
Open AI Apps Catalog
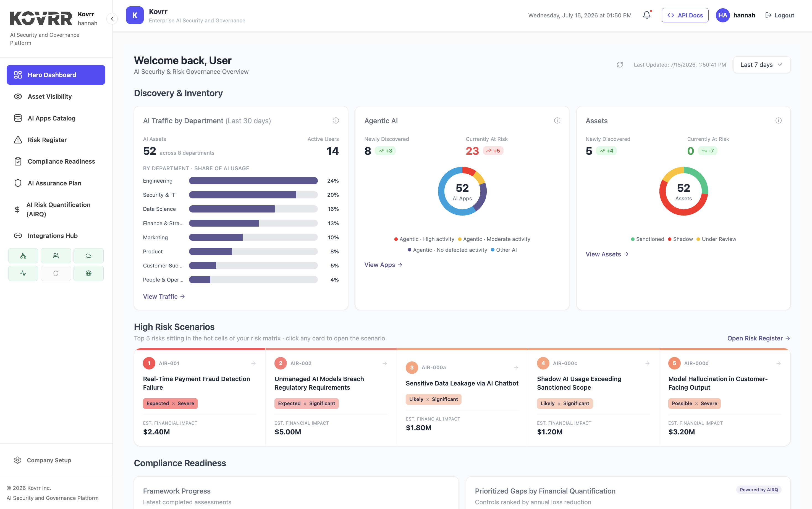[56, 118]
